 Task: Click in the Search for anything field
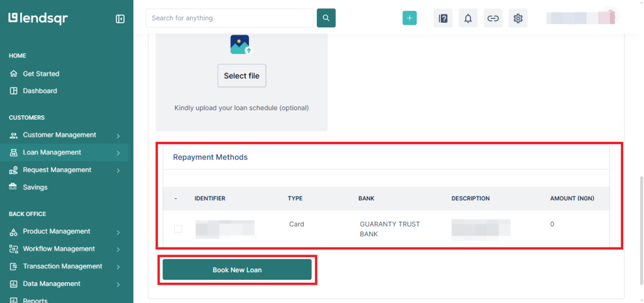pyautogui.click(x=230, y=18)
